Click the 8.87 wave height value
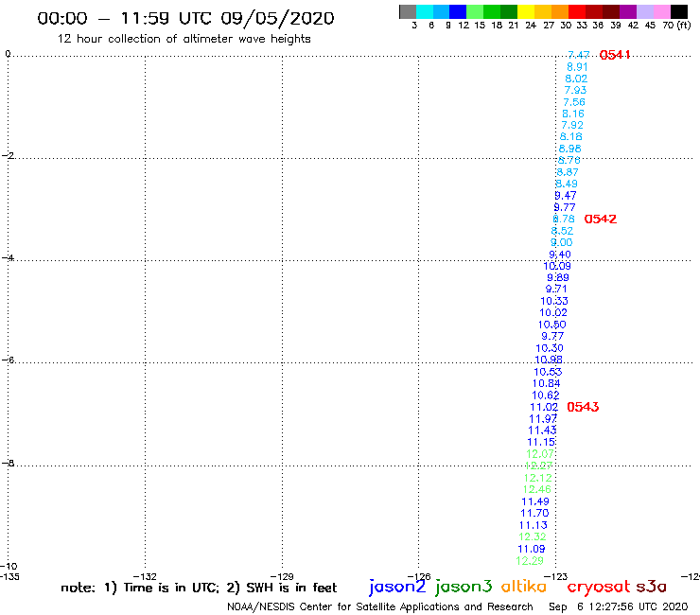The height and width of the screenshot is (615, 700). (568, 172)
